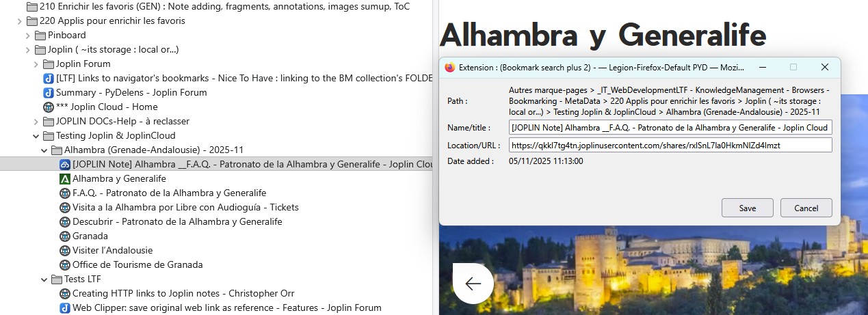Collapse Testing Joplin & JoplinCloud folder
The height and width of the screenshot is (315, 868).
pos(36,135)
